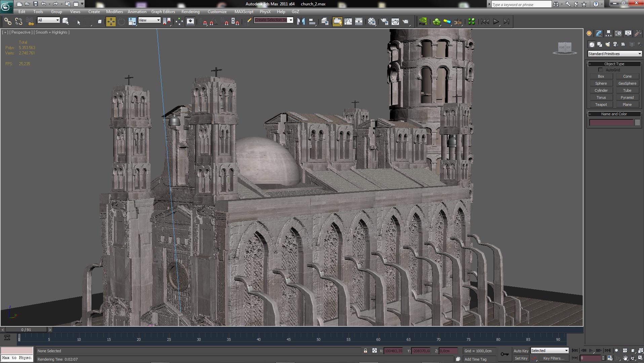Image resolution: width=644 pixels, height=363 pixels.
Task: Click the green PhysX rigid body icon
Action: [x=436, y=22]
